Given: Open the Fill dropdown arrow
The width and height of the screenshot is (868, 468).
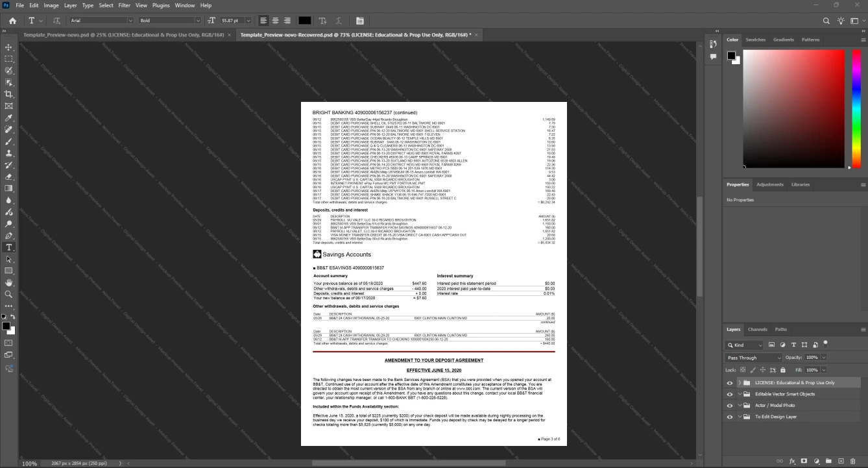Looking at the screenshot, I should point(823,370).
